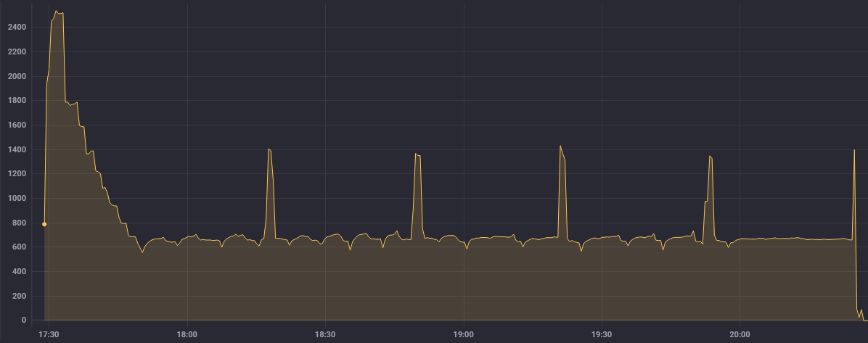868x343 pixels.
Task: Click the 1200 y-axis label
Action: (x=17, y=174)
